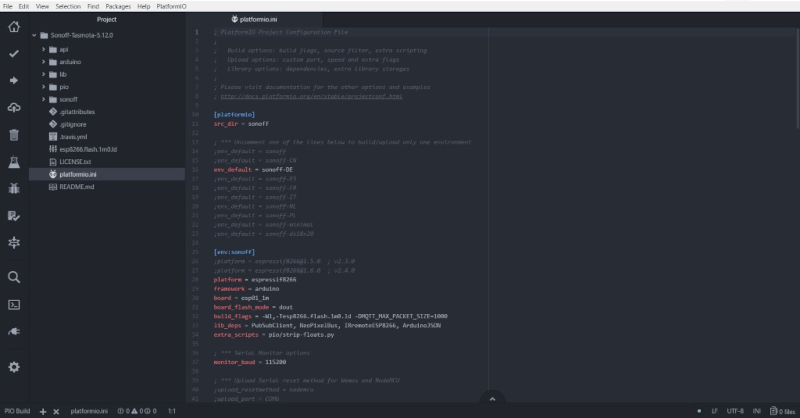Open README.md from the project tree
The image size is (800, 418).
point(76,187)
